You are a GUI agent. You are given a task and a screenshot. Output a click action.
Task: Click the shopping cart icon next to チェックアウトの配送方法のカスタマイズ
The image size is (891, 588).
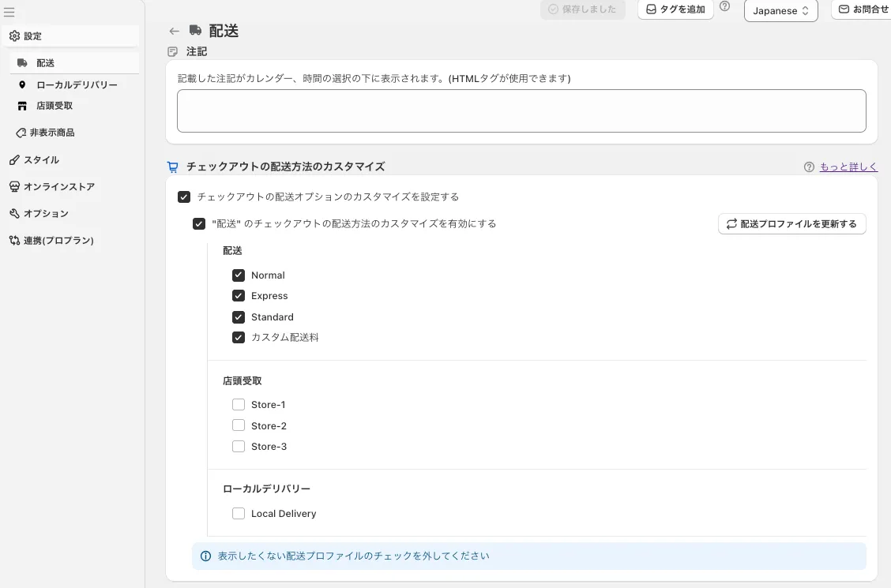[x=172, y=167]
